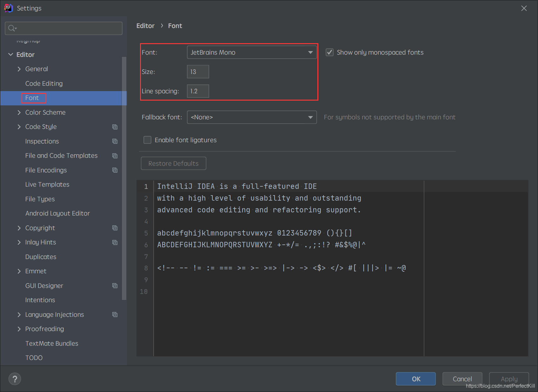Expand the Code Style node
The width and height of the screenshot is (538, 392).
[x=19, y=127]
